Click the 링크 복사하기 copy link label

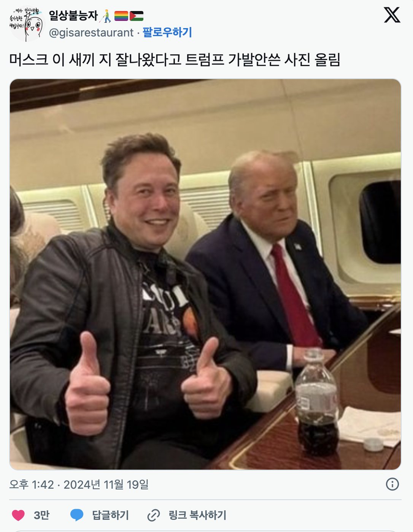coord(197,515)
